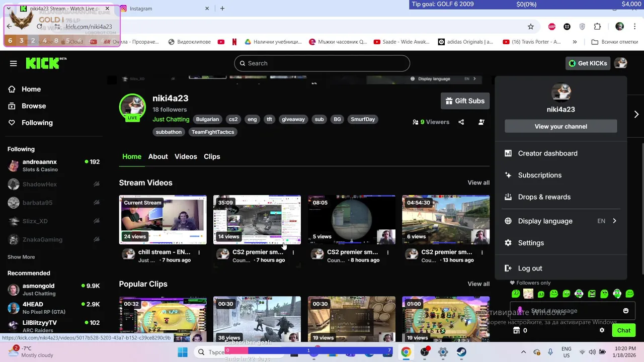The height and width of the screenshot is (362, 644).
Task: Open the Just Chatting category link
Action: (x=171, y=119)
